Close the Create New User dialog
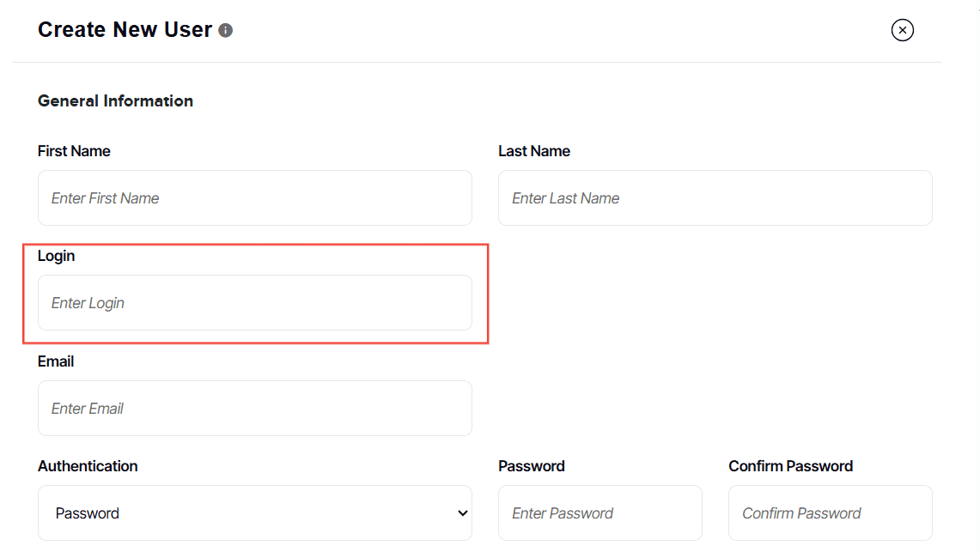This screenshot has height=552, width=980. 902,31
